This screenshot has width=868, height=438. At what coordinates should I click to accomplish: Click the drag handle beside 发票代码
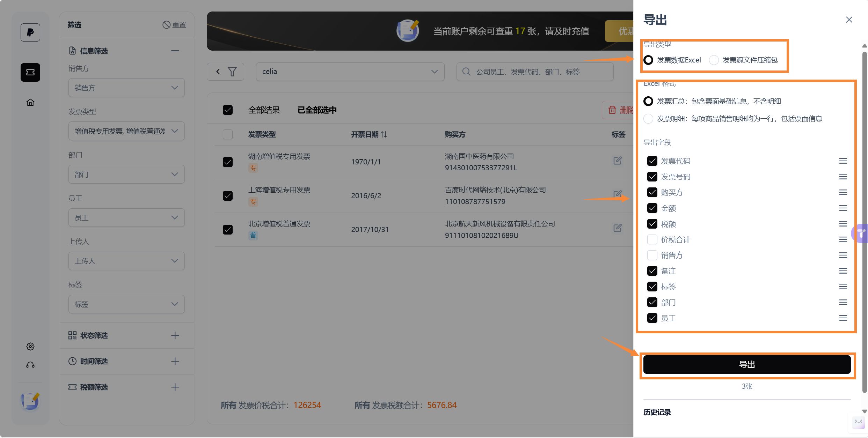click(x=843, y=161)
